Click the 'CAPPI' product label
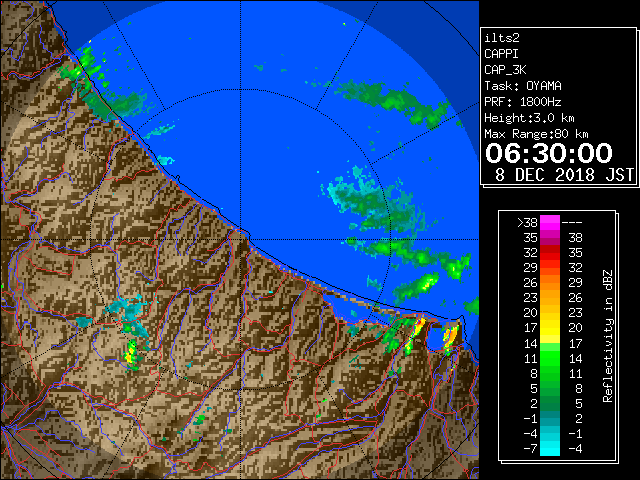 point(501,54)
